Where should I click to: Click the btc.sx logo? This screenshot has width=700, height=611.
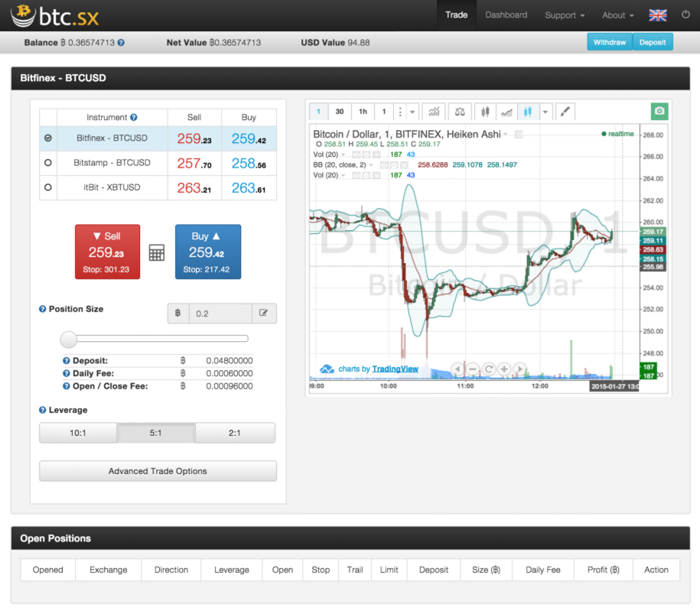pyautogui.click(x=54, y=16)
